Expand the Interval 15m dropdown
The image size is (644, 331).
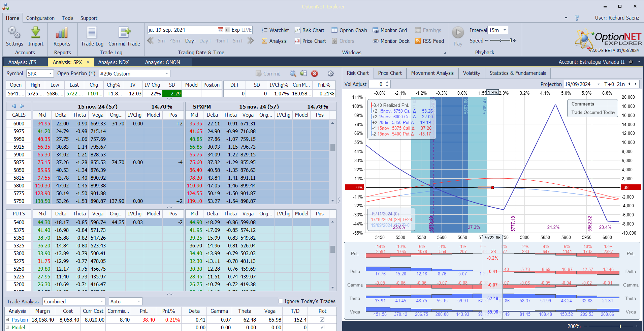(505, 30)
